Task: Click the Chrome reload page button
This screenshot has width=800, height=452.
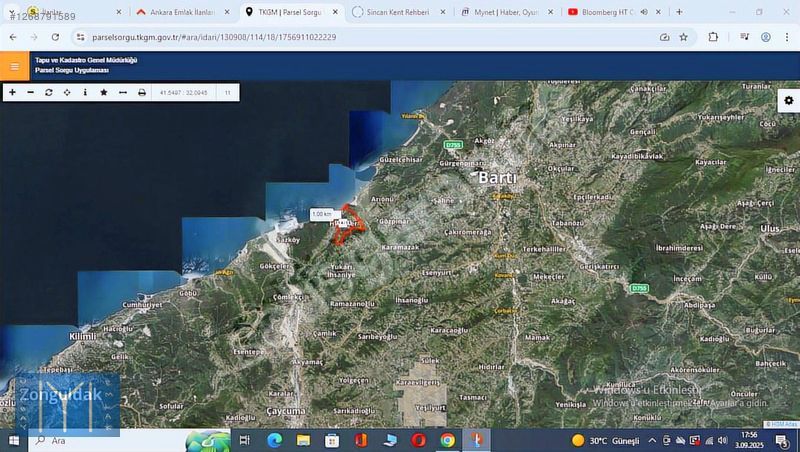Action: (x=53, y=36)
